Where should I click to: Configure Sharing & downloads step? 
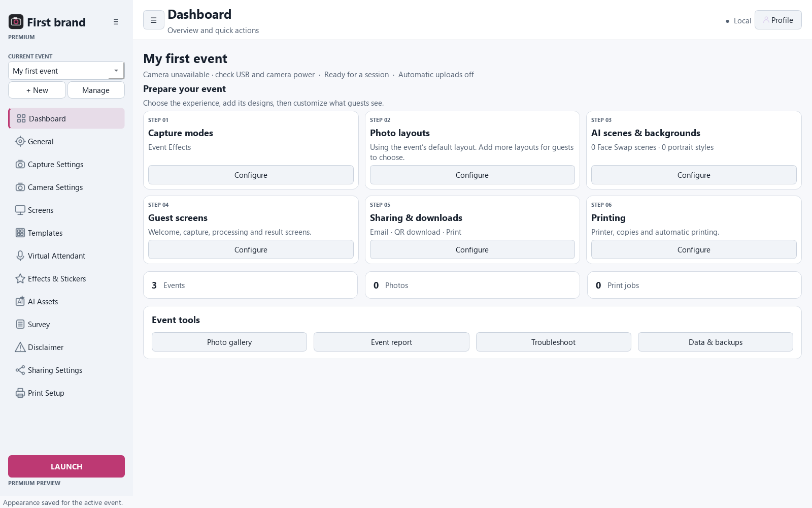pyautogui.click(x=472, y=249)
